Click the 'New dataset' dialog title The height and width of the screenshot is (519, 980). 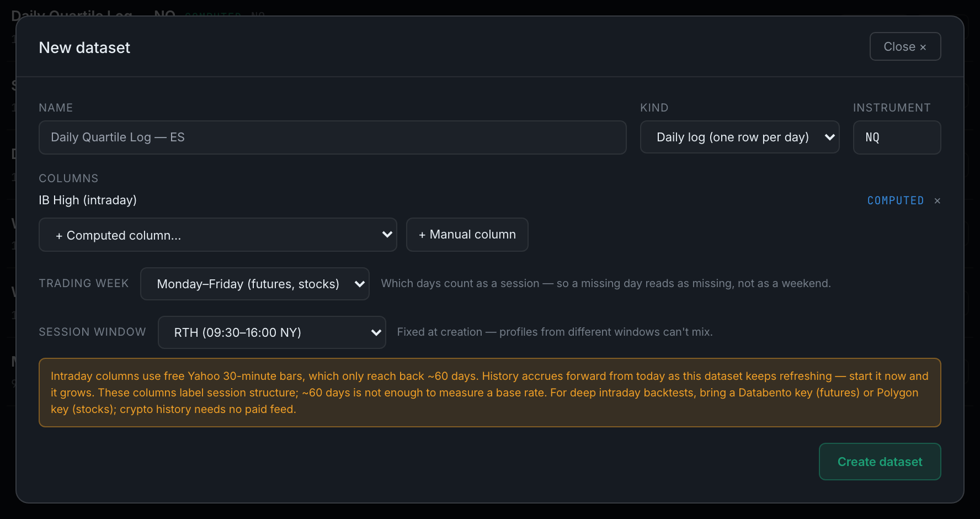click(x=84, y=48)
